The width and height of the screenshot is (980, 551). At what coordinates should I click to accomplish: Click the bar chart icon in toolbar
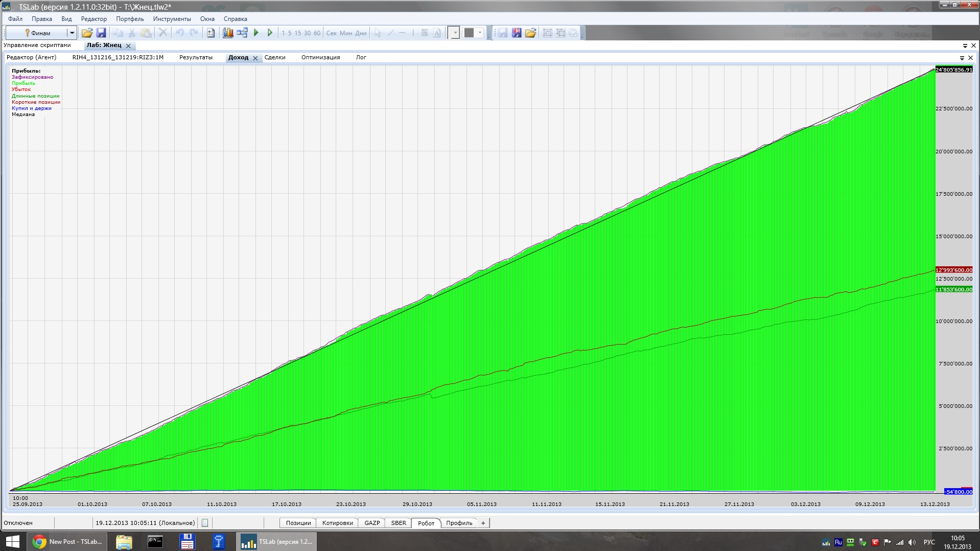click(x=228, y=33)
